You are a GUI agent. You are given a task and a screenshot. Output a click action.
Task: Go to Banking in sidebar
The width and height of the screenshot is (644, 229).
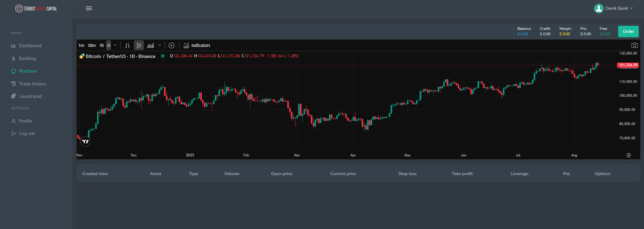coord(27,59)
